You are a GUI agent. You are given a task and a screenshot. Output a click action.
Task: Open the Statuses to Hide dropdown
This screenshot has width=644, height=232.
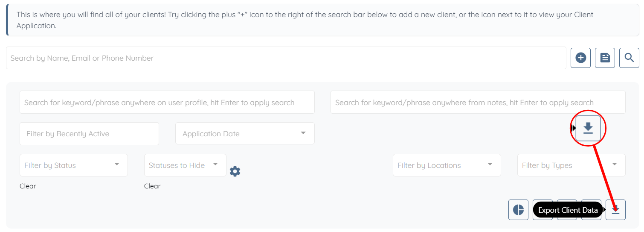coord(185,165)
